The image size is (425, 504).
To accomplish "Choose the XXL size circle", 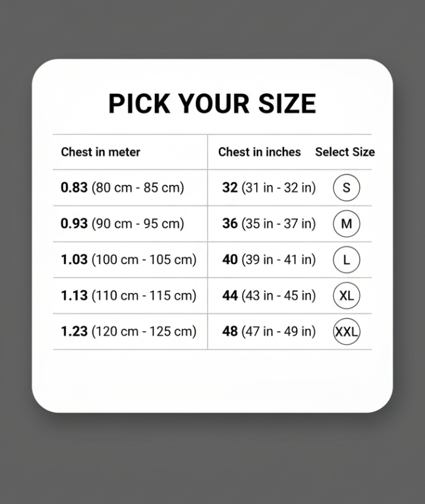I will tap(346, 331).
